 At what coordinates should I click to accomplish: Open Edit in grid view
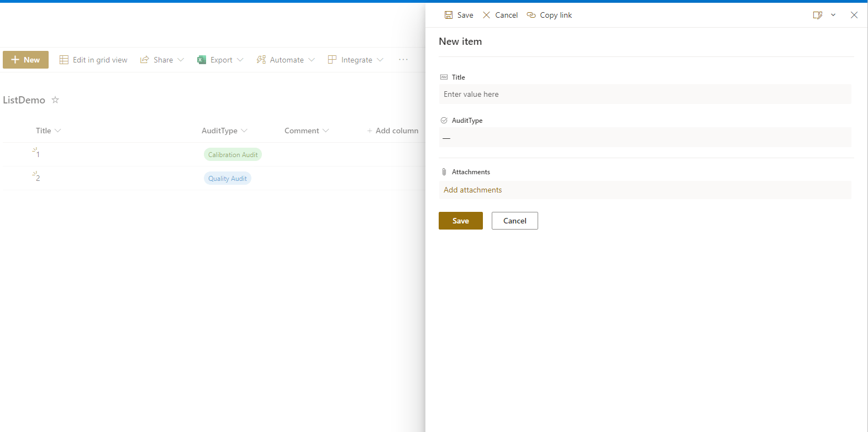(x=93, y=60)
